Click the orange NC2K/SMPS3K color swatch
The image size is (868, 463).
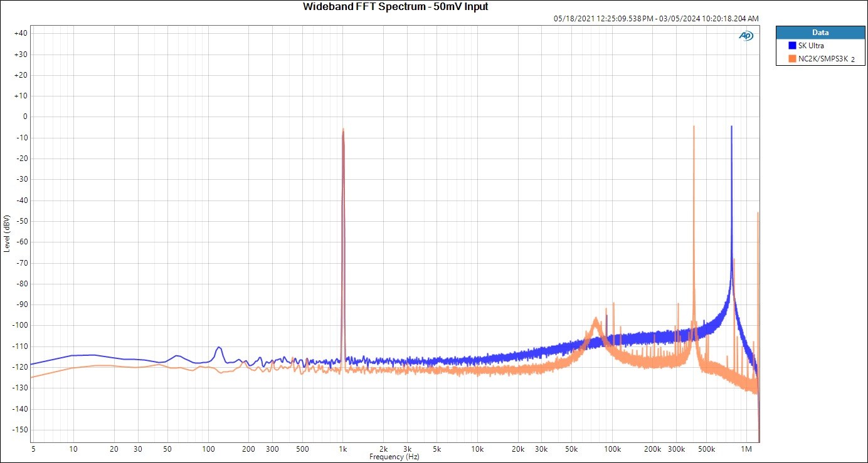click(x=791, y=58)
